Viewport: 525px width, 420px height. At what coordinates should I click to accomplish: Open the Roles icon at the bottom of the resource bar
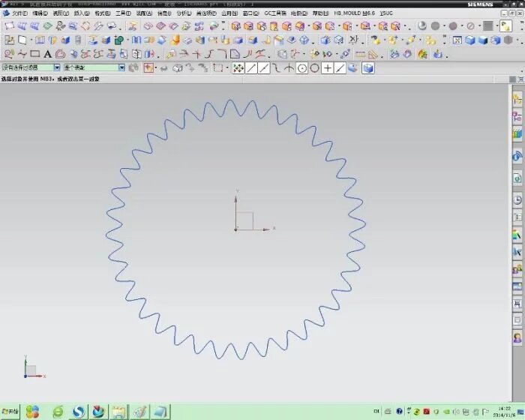click(517, 337)
